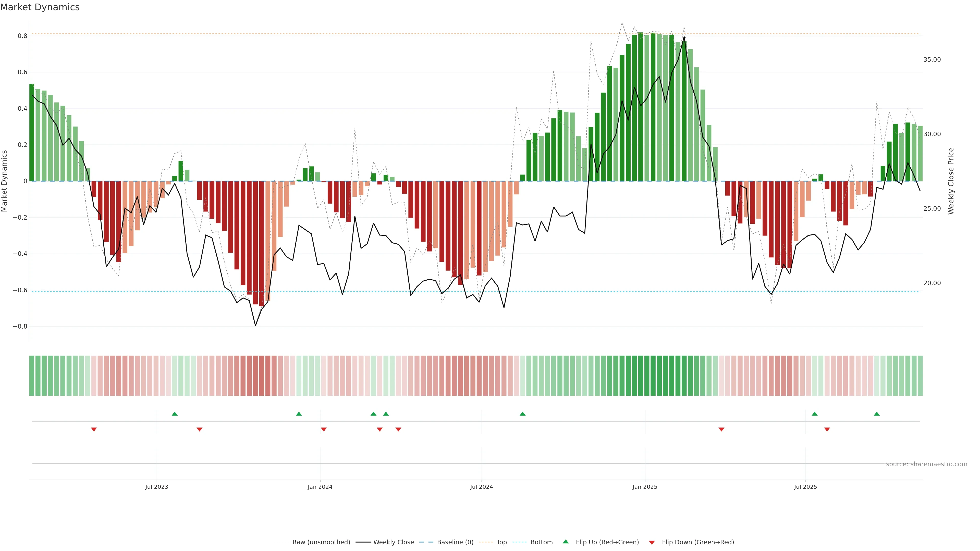
Task: Click the Flip Up green triangle legend icon
Action: (565, 542)
